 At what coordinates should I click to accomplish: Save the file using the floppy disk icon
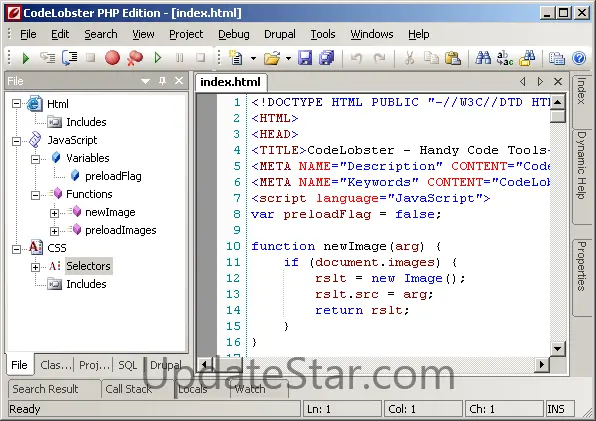click(305, 58)
